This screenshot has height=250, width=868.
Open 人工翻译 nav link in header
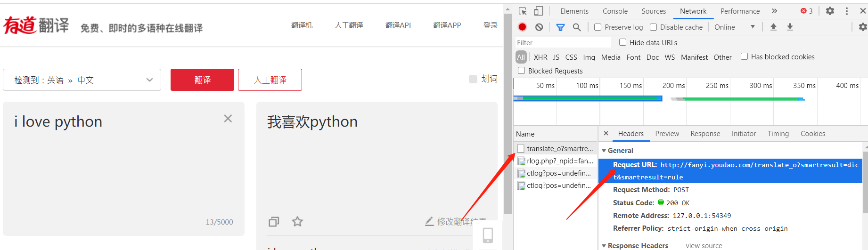click(349, 25)
